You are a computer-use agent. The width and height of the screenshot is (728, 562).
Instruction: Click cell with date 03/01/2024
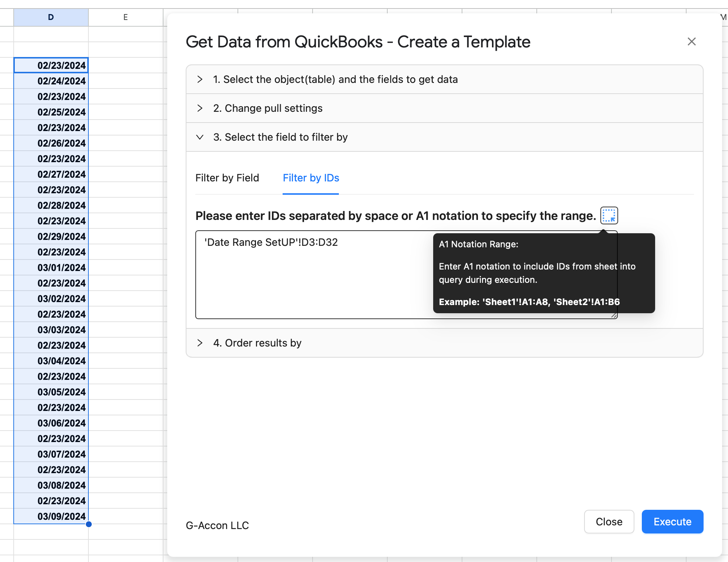point(51,267)
